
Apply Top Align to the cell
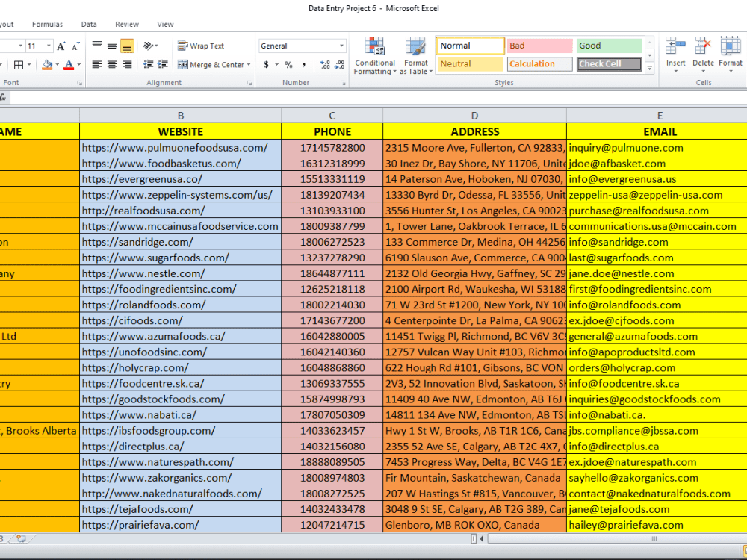pyautogui.click(x=96, y=46)
